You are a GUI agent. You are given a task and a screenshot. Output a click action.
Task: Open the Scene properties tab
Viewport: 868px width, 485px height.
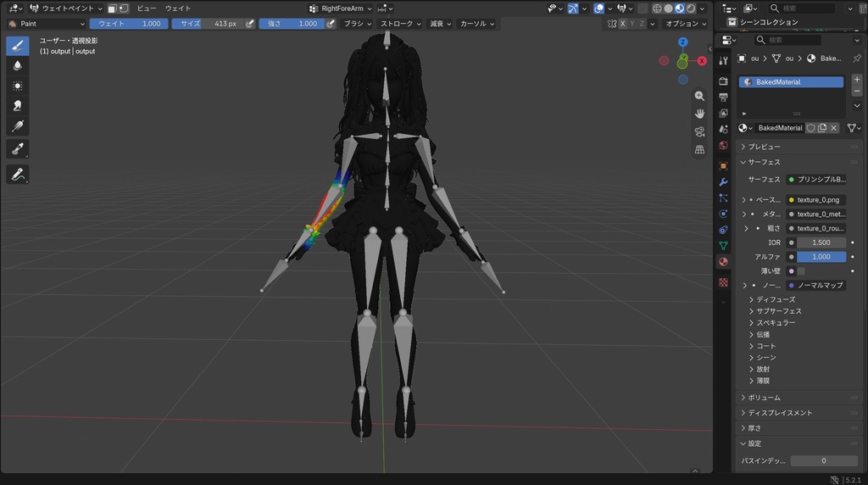click(723, 129)
